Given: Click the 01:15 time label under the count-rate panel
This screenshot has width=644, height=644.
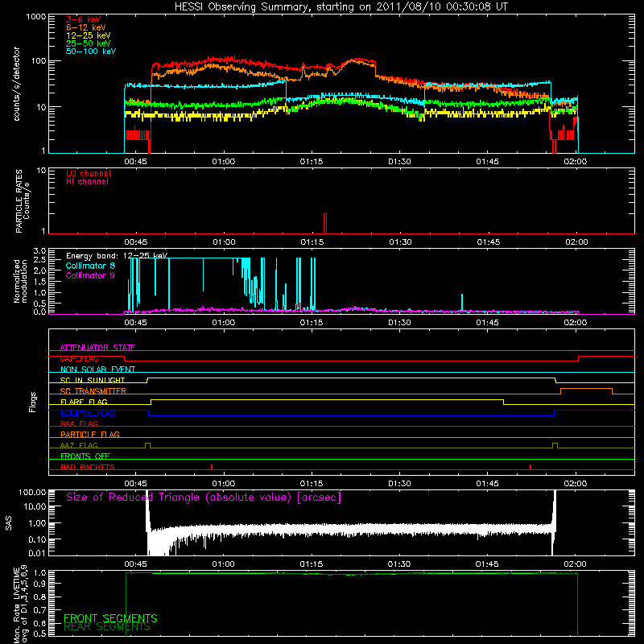Looking at the screenshot, I should click(x=312, y=162).
